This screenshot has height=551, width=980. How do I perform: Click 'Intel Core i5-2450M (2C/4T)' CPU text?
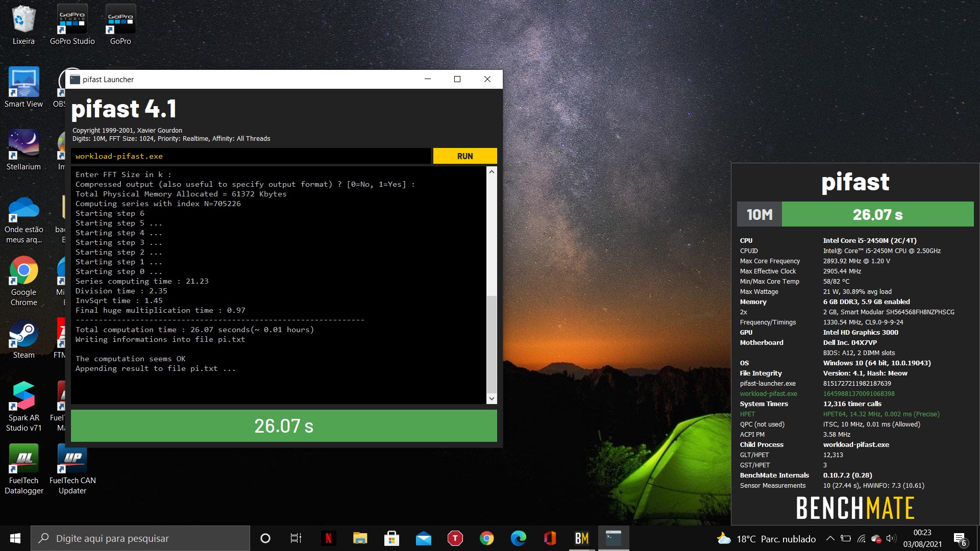tap(870, 240)
